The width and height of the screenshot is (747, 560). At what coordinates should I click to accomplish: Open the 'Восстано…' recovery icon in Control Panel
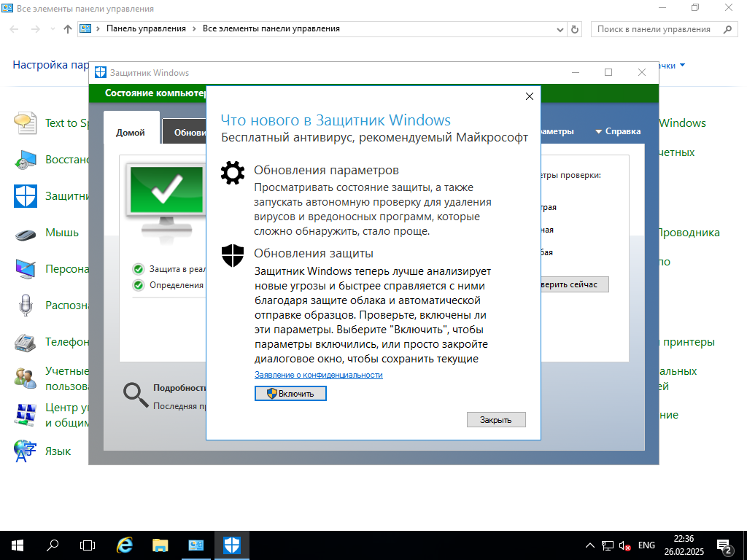26,160
